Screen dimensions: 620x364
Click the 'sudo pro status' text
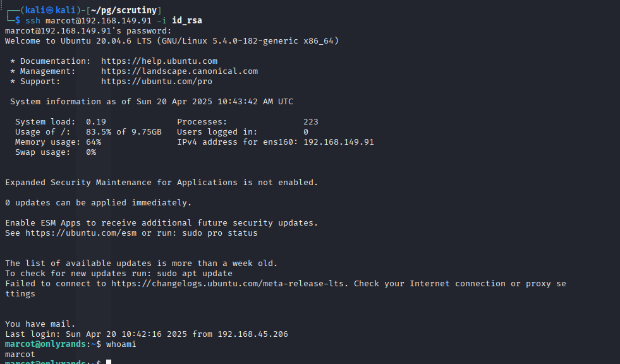click(x=220, y=233)
